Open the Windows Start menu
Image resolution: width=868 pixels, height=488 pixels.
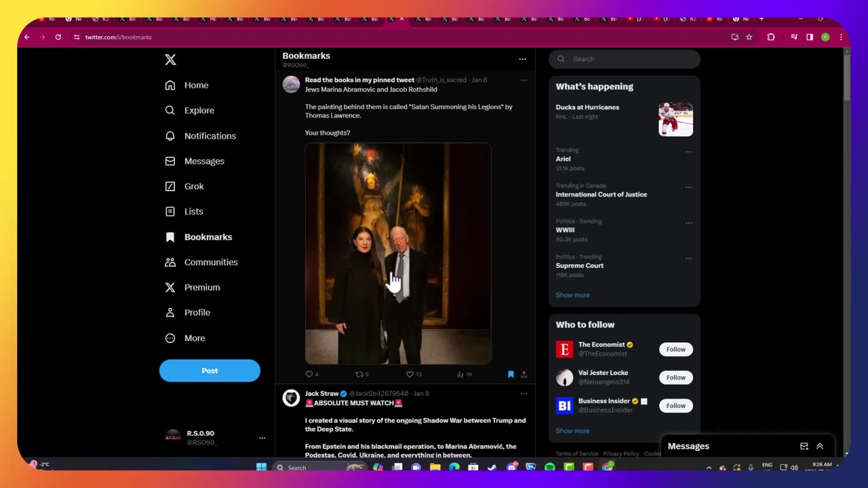pyautogui.click(x=261, y=467)
